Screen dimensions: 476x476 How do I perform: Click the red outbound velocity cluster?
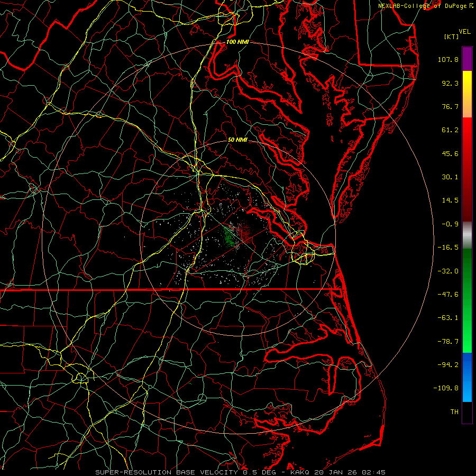click(244, 232)
